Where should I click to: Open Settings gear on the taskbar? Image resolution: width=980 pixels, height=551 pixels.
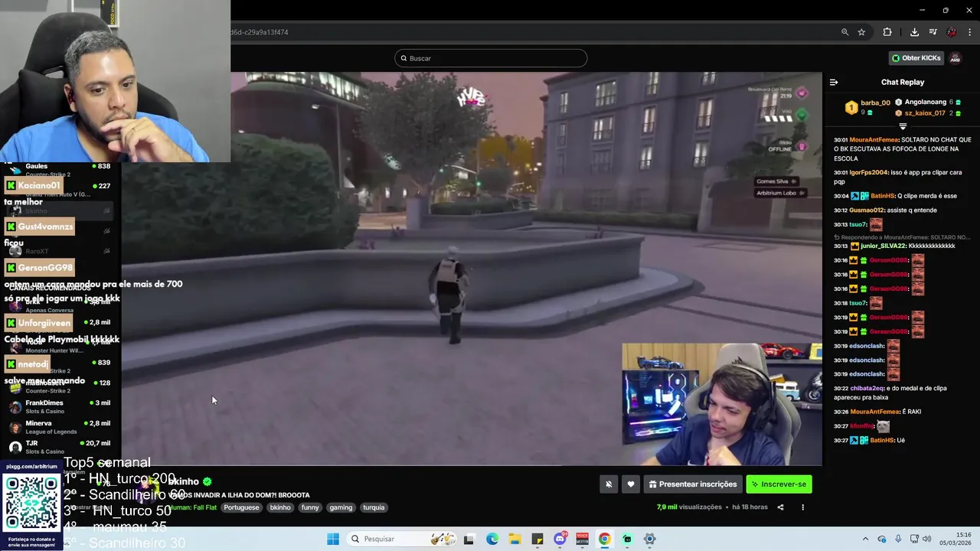point(649,539)
